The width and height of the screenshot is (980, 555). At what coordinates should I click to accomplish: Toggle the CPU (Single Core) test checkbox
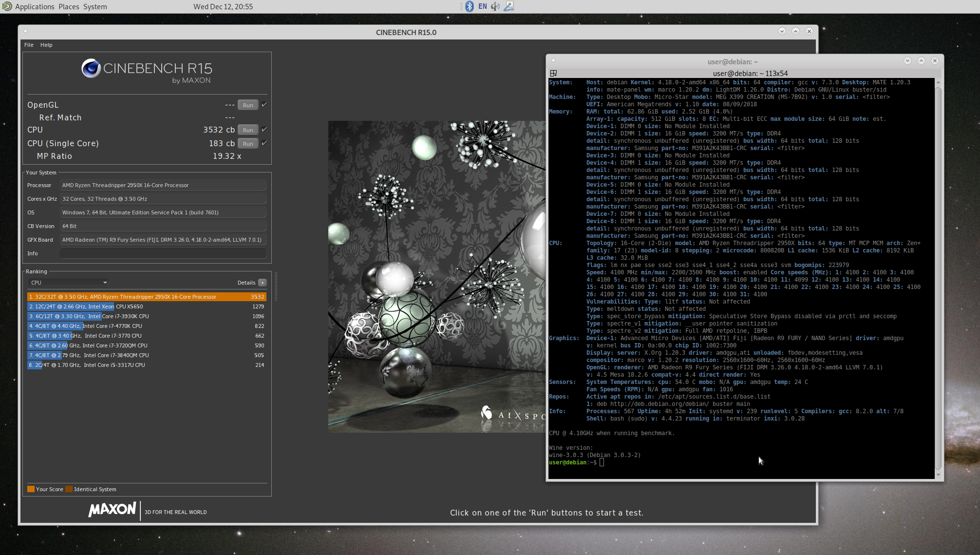(264, 143)
